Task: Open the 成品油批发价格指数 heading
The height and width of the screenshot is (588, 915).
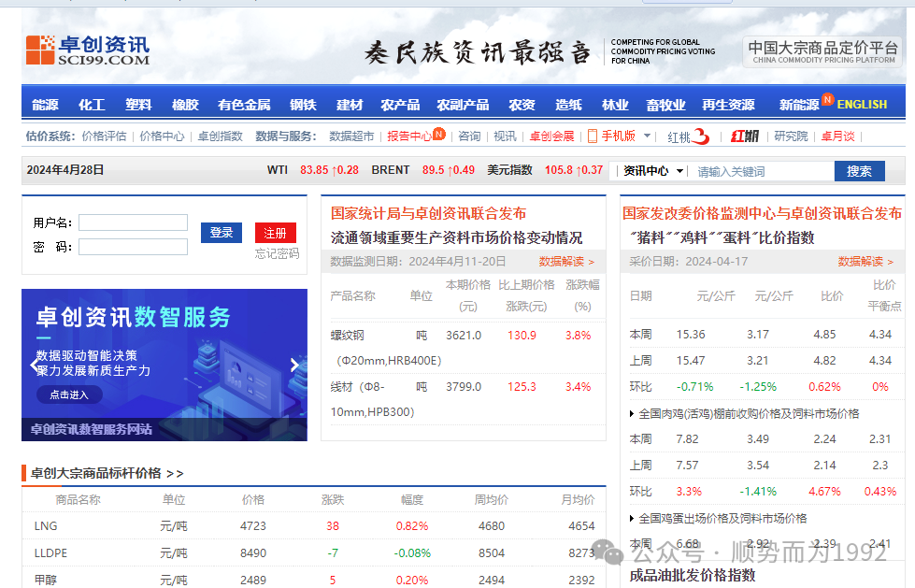Action: 693,575
